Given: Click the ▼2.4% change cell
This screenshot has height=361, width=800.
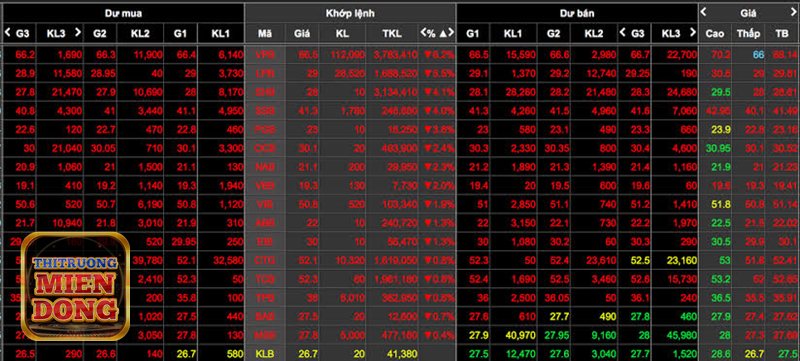Looking at the screenshot, I should (439, 148).
